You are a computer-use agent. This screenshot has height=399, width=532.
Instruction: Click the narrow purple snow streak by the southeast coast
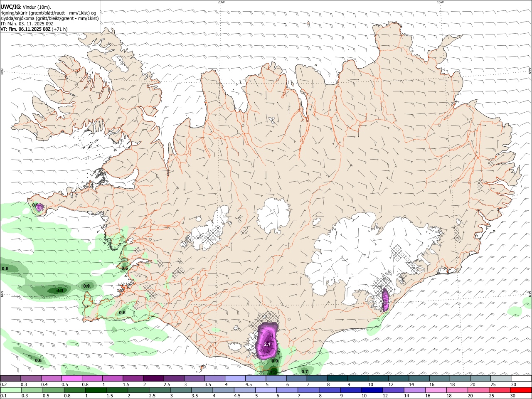click(x=385, y=300)
